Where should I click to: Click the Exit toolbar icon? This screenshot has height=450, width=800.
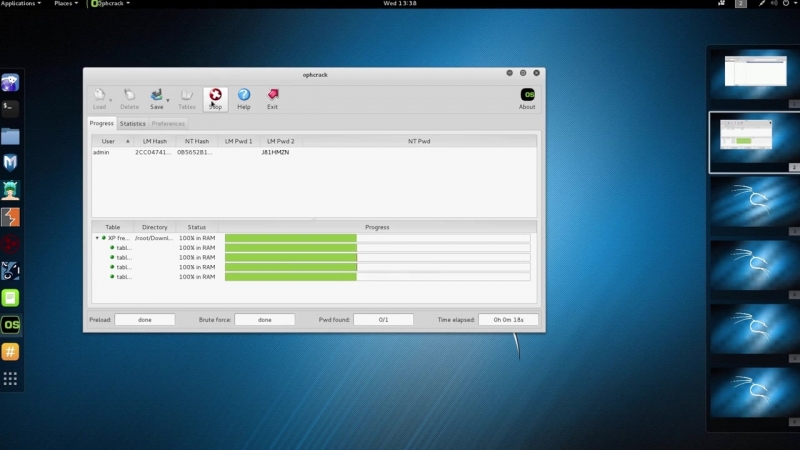point(272,99)
